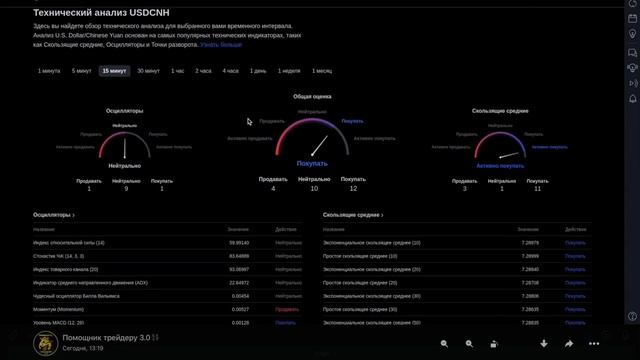Open help question mark icon

(x=632, y=316)
